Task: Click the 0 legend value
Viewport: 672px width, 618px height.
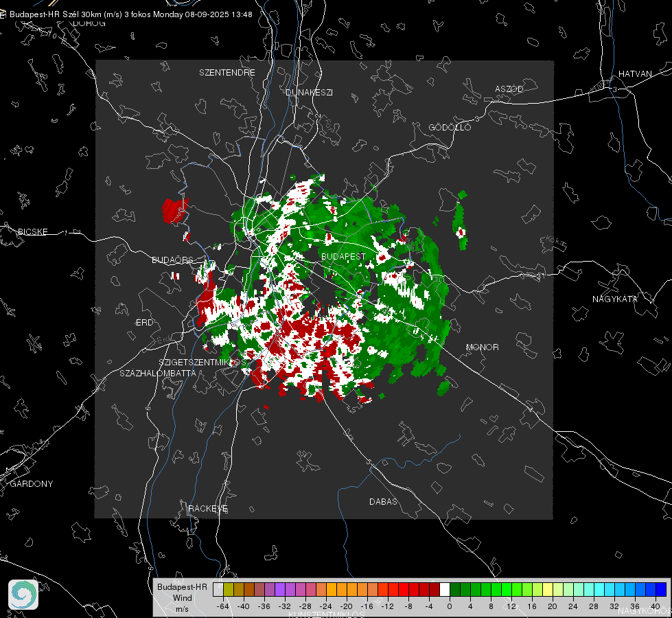Action: pos(450,606)
